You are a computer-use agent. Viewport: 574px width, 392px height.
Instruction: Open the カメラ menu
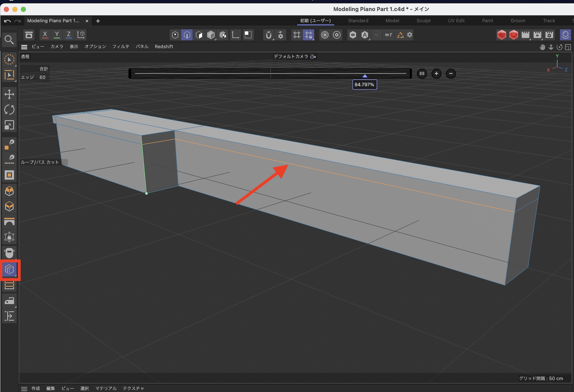point(57,47)
